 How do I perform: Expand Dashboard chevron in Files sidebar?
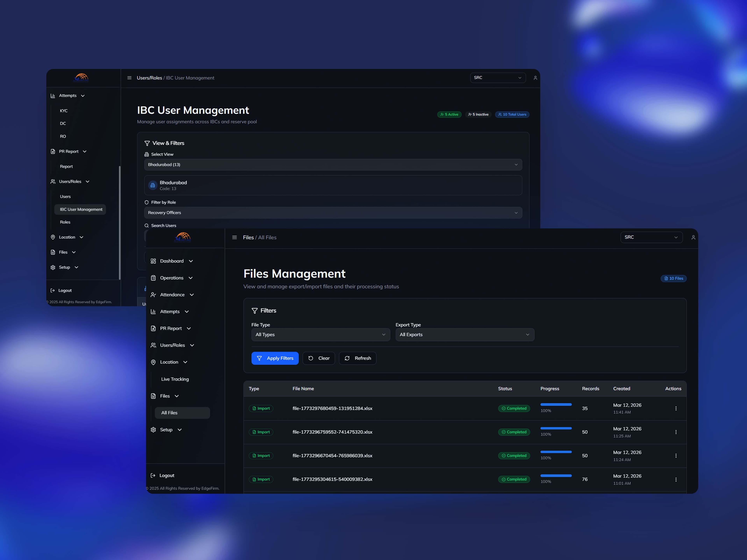(191, 261)
